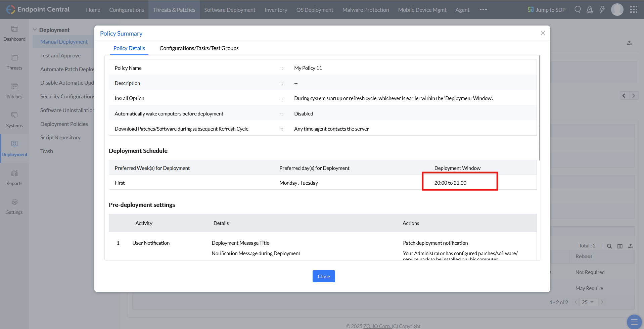Open the Systems sidebar section
Screen dimensions: 644x329
pyautogui.click(x=14, y=120)
